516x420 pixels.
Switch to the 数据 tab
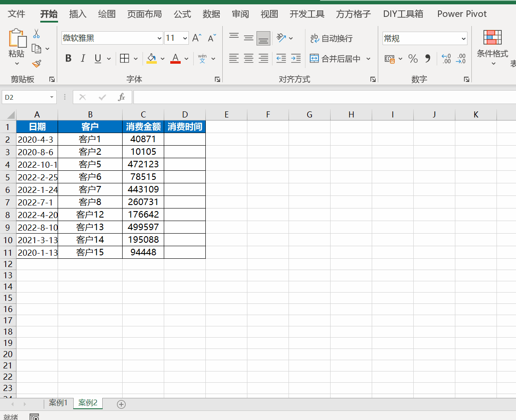[211, 14]
